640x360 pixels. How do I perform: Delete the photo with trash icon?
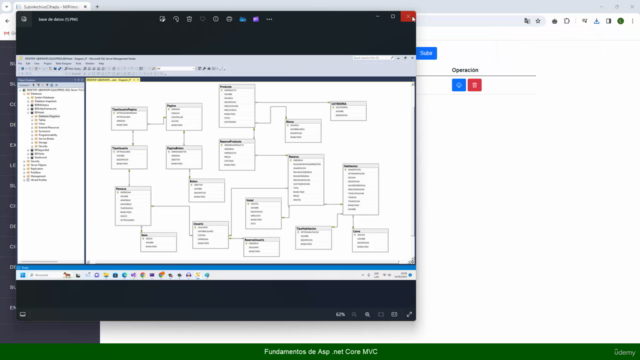click(189, 19)
